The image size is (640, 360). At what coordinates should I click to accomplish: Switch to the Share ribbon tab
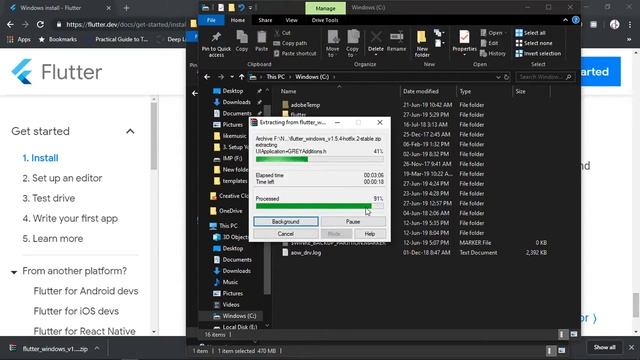[265, 20]
